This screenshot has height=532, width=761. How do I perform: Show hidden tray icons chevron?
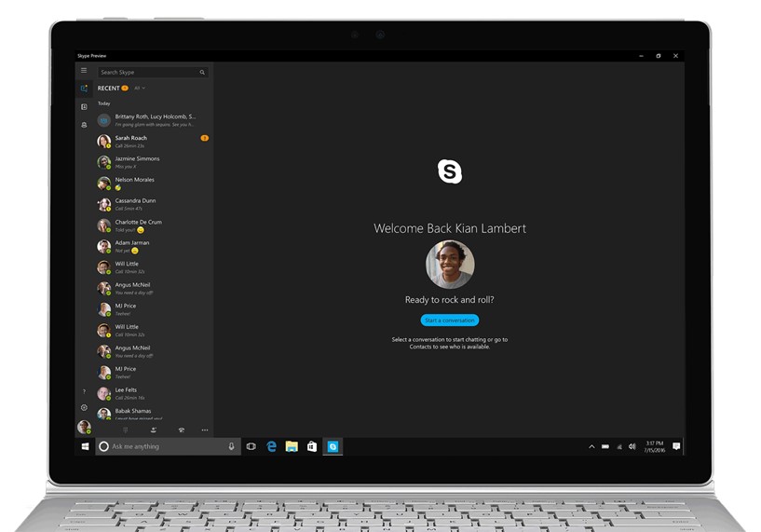tap(591, 446)
